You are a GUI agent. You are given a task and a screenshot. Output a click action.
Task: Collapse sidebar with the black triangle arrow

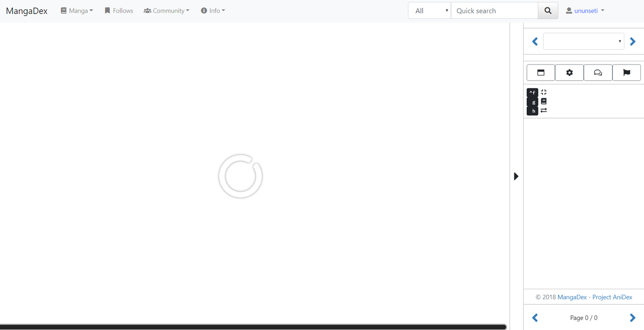coord(516,176)
